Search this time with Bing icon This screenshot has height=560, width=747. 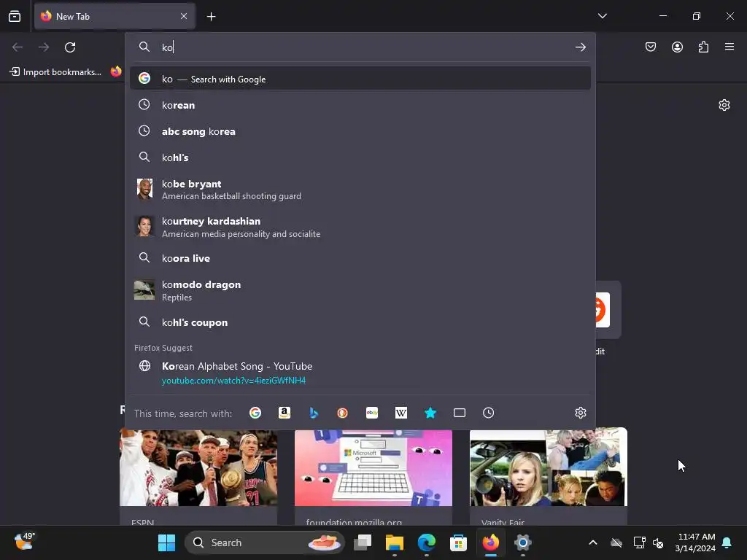click(314, 413)
